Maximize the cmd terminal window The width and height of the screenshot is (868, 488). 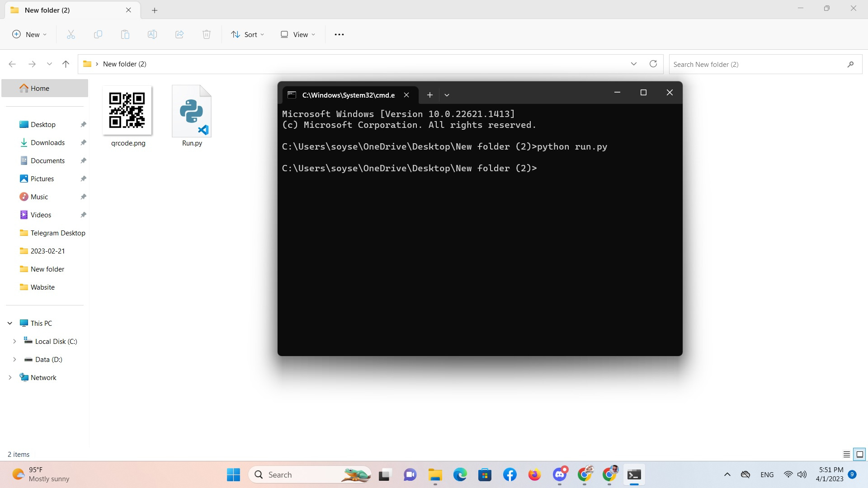(643, 93)
